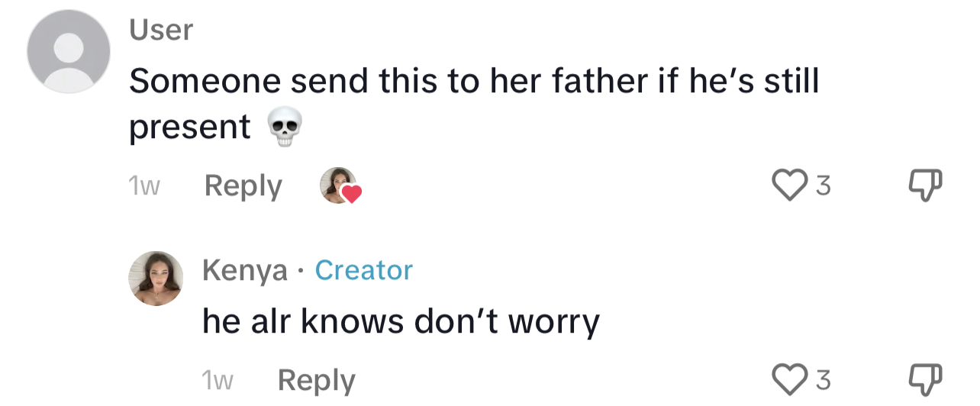Screen dimensions: 980x406
Task: Tap the creator-liked avatar badge with red heart
Action: [x=340, y=185]
